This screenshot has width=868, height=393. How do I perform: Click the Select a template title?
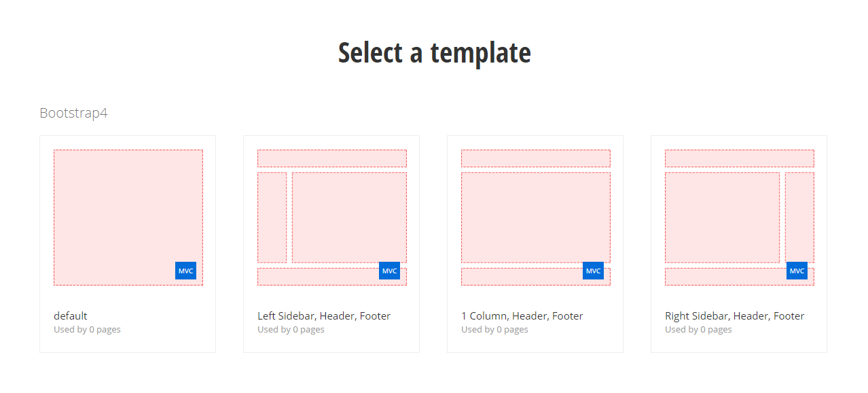pyautogui.click(x=434, y=52)
